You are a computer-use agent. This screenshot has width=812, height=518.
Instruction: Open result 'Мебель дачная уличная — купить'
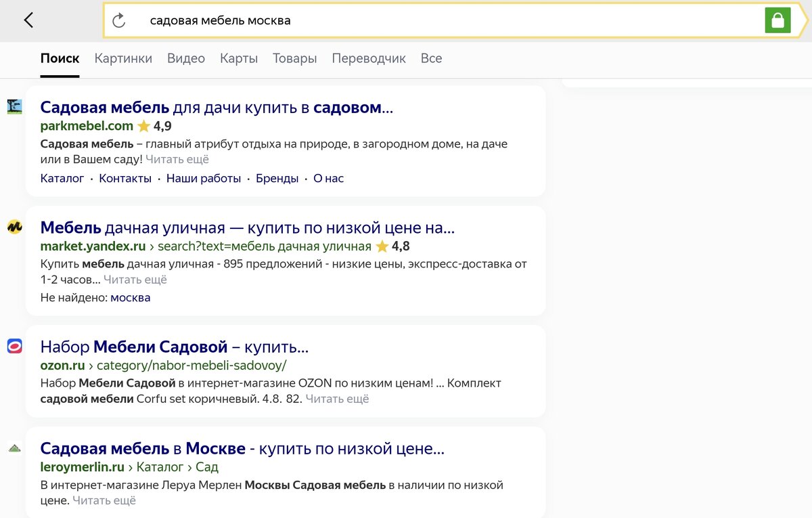coord(248,227)
